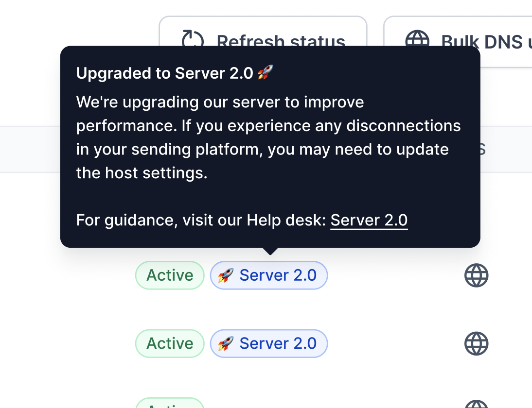The height and width of the screenshot is (408, 532).
Task: Click the rocket emoji in tooltip heading
Action: coord(266,72)
